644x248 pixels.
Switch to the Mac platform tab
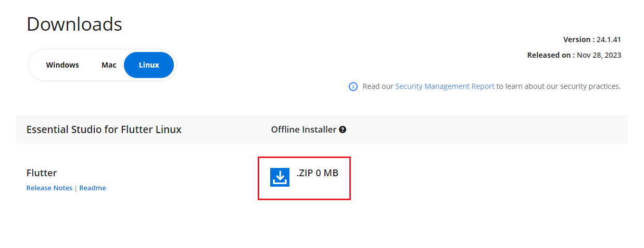tap(109, 65)
